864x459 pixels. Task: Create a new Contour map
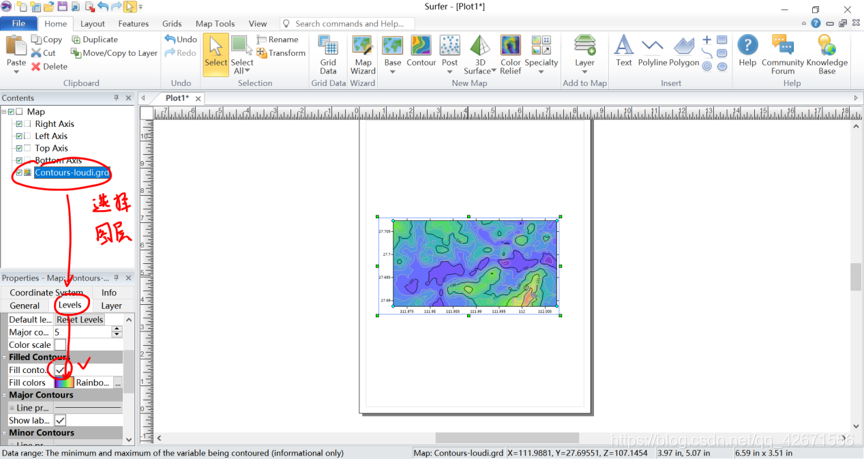point(421,51)
